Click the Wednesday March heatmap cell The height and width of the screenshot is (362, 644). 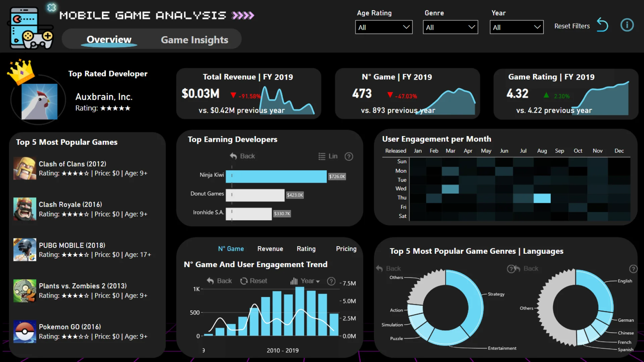click(450, 189)
